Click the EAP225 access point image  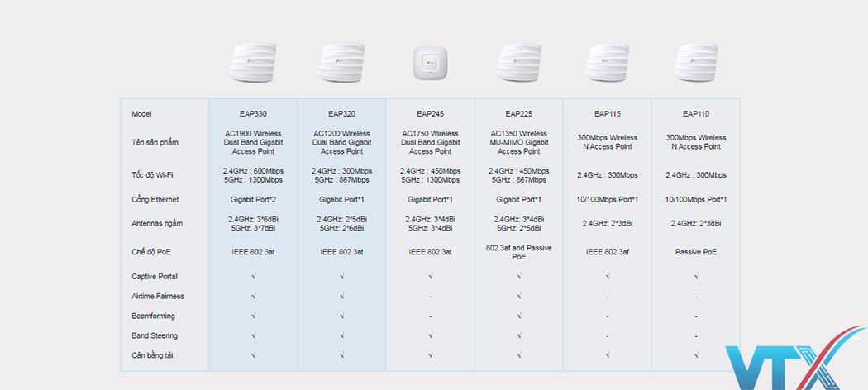[519, 64]
